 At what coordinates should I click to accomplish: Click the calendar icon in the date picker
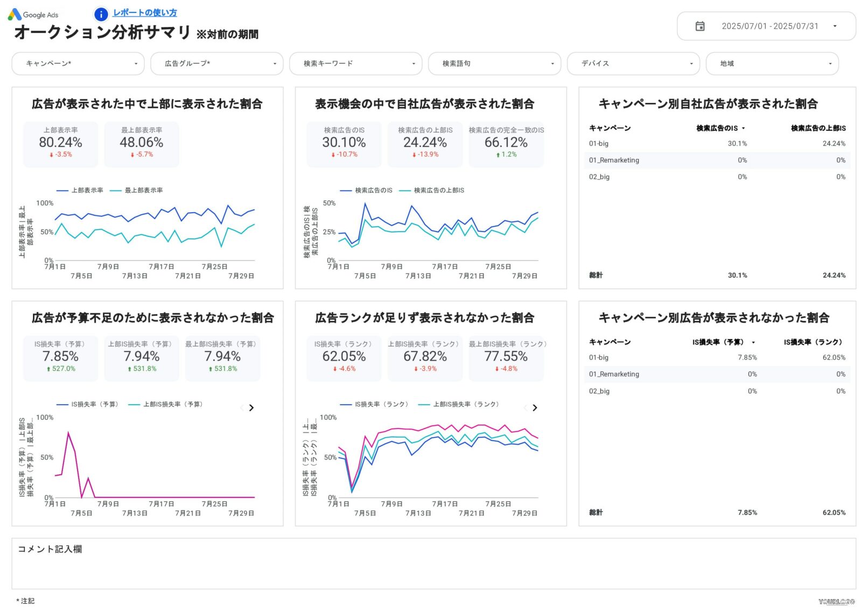[701, 26]
